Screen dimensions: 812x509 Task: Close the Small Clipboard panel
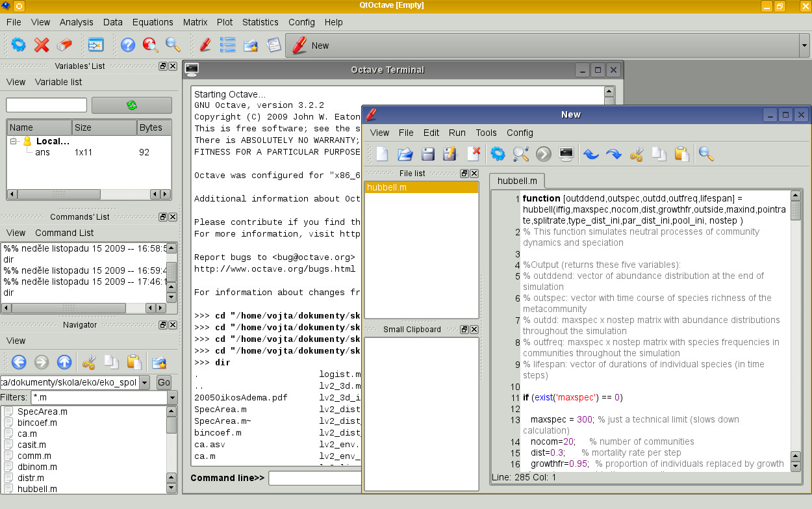pyautogui.click(x=474, y=330)
